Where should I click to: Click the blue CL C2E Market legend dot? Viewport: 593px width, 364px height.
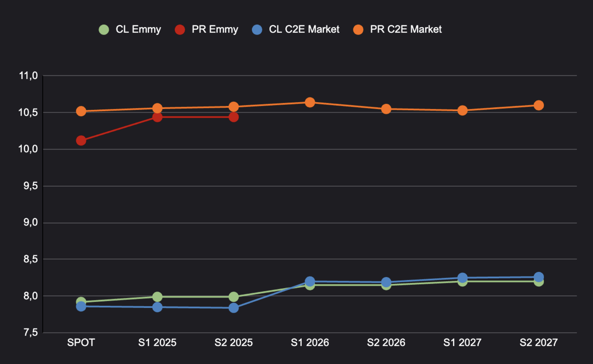click(x=257, y=30)
